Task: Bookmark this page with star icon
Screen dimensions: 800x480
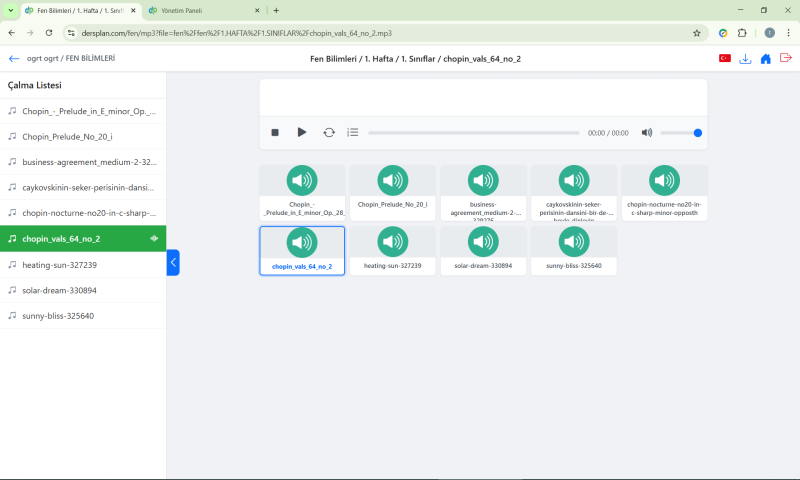Action: (x=697, y=32)
